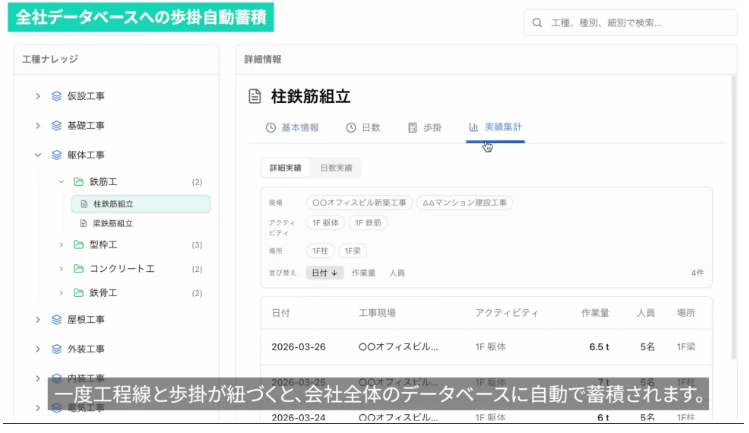Sort by 作業量

(364, 273)
